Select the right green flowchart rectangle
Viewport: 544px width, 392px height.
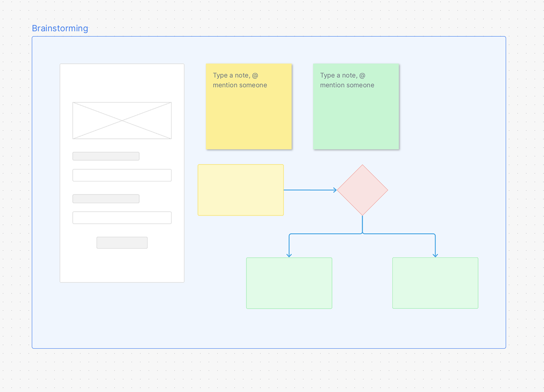[x=435, y=283]
